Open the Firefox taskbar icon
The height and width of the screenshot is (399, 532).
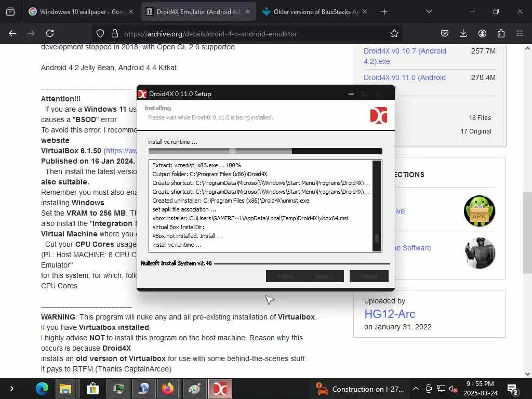pyautogui.click(x=168, y=389)
